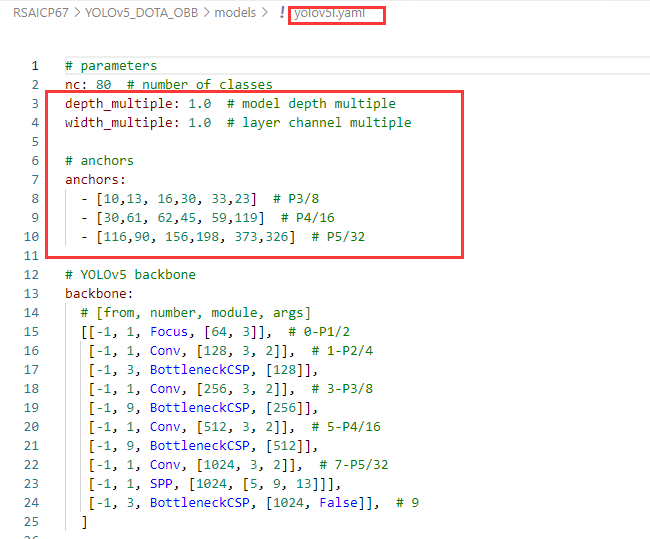This screenshot has width=650, height=539.
Task: Click 'Conv' on the [512, 3, 2] line
Action: coord(165,427)
